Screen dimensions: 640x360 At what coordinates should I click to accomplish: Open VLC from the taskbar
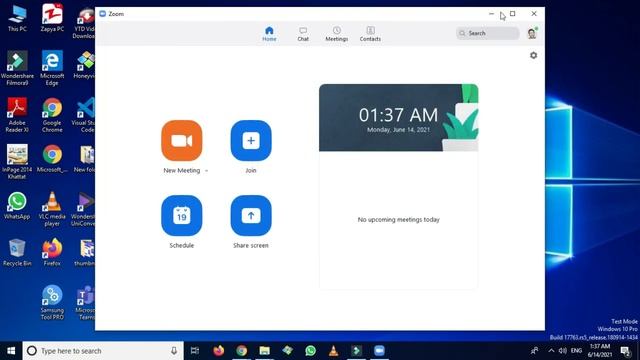pos(333,351)
